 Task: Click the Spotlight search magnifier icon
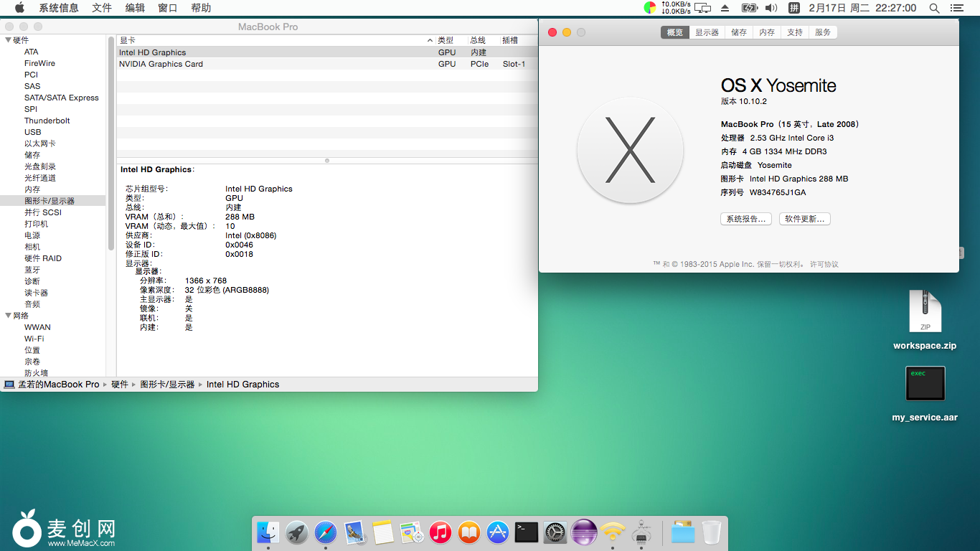934,8
